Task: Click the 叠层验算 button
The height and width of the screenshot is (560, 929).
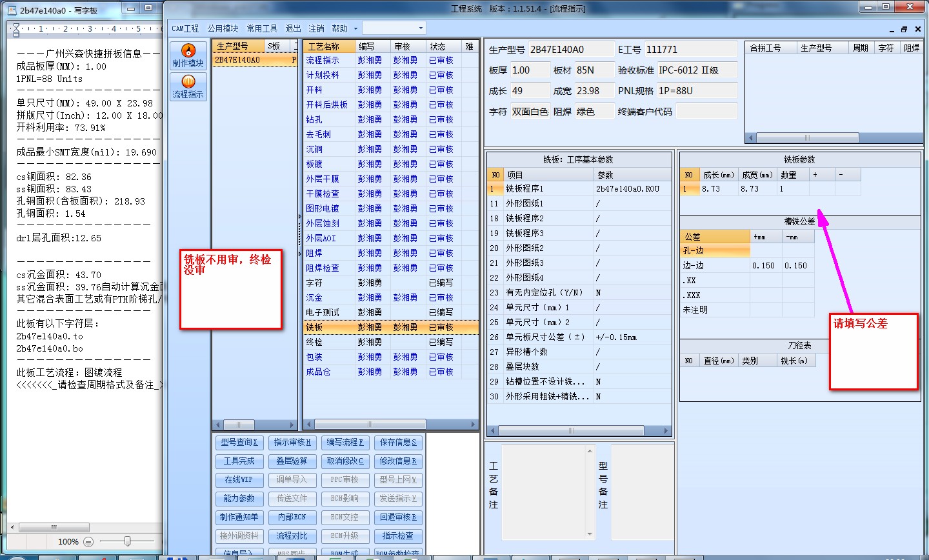Action: point(292,461)
